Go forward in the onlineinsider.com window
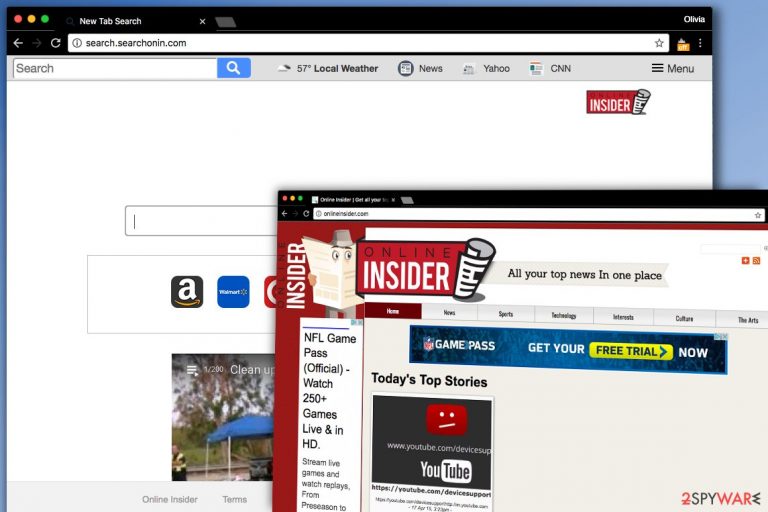Screen dimensions: 768x512 tap(295, 214)
